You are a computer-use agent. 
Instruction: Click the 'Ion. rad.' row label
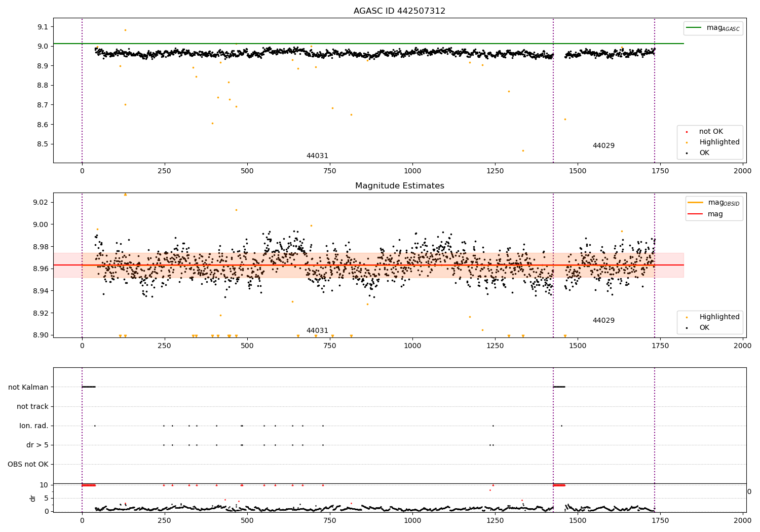coord(34,426)
